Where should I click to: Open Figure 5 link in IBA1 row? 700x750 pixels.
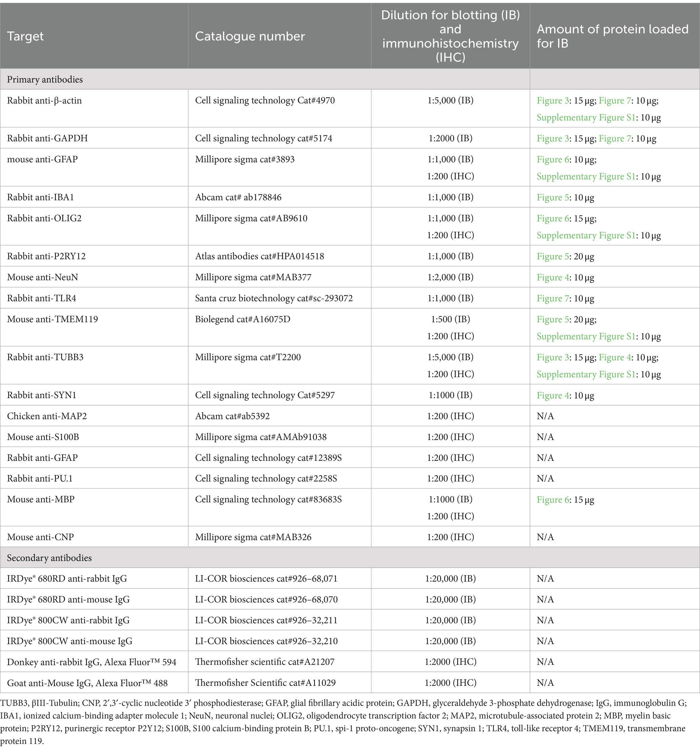pyautogui.click(x=553, y=197)
